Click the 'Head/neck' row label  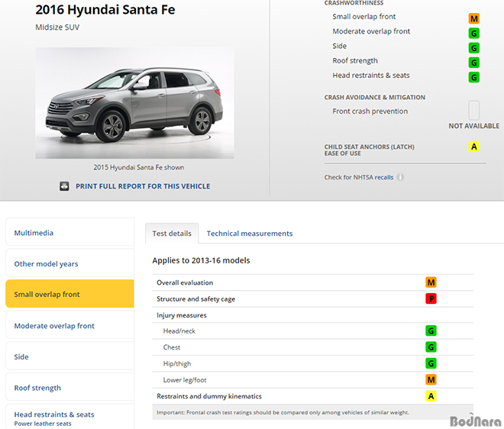coord(179,331)
